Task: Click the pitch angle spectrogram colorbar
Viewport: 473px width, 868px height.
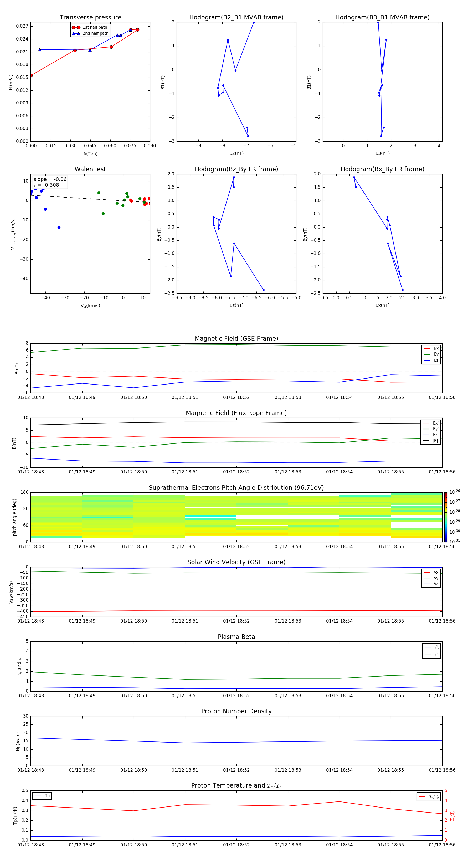Action: click(446, 517)
